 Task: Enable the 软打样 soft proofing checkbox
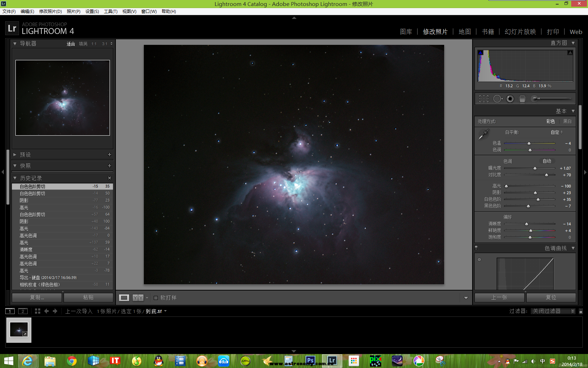click(156, 298)
